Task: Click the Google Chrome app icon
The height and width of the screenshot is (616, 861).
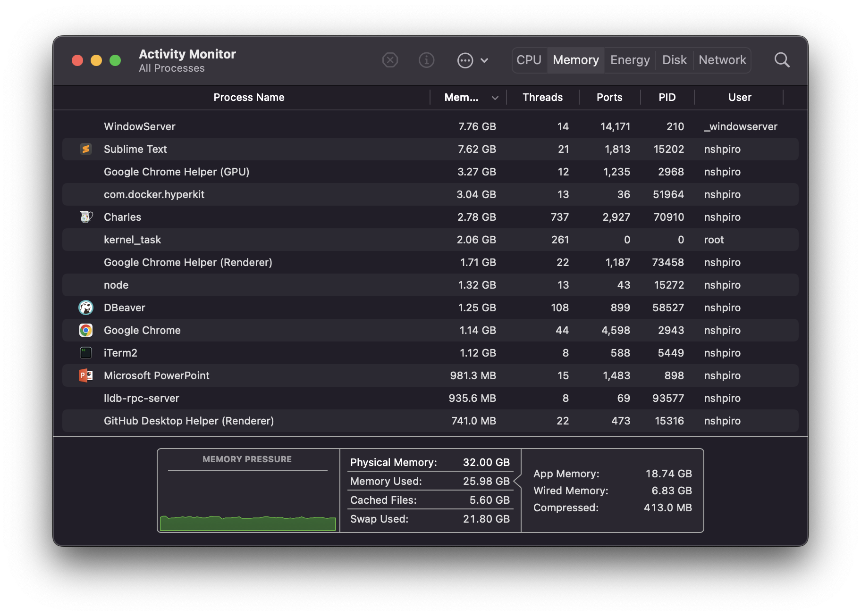Action: [x=86, y=330]
